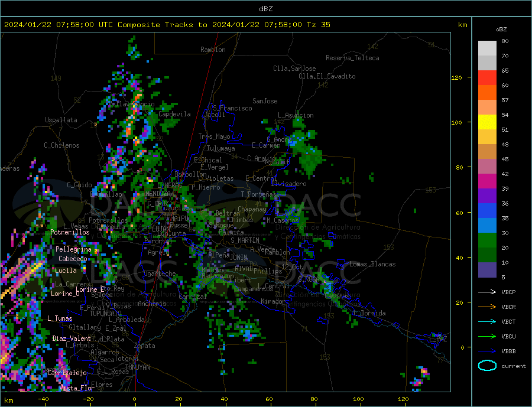Click the 'Carrizalejo' map label
This screenshot has width=532, height=407.
point(67,373)
